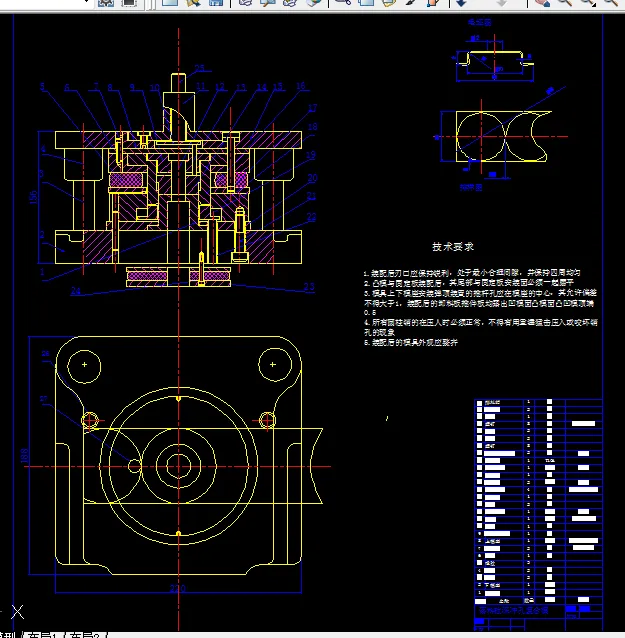The width and height of the screenshot is (625, 638).
Task: Click the New drawing icon in toolbar
Action: (170, 2)
